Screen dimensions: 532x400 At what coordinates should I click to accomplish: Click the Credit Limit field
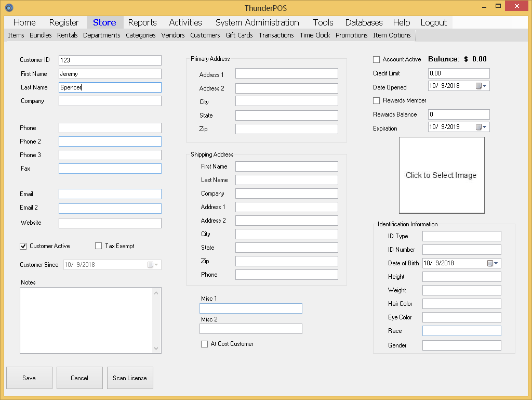pos(459,73)
